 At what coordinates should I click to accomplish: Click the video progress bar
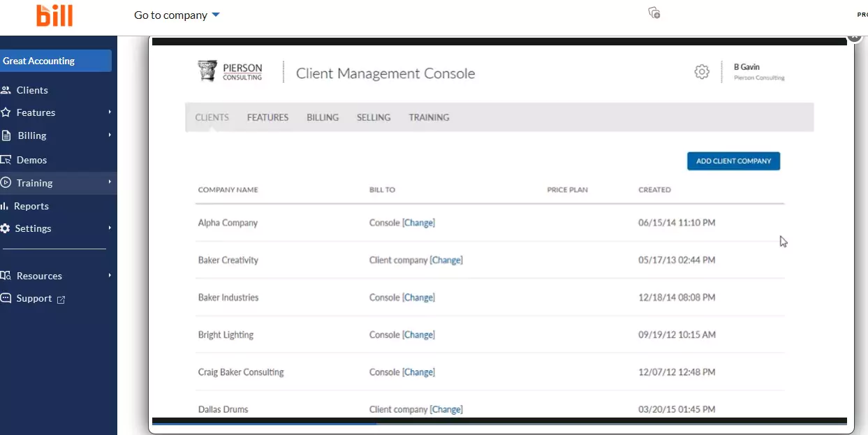point(499,422)
